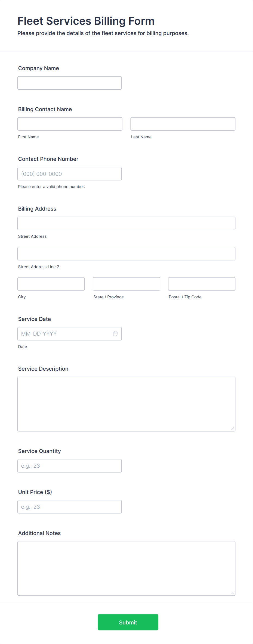Click the Unit Price input field
The width and height of the screenshot is (253, 644).
coord(69,507)
